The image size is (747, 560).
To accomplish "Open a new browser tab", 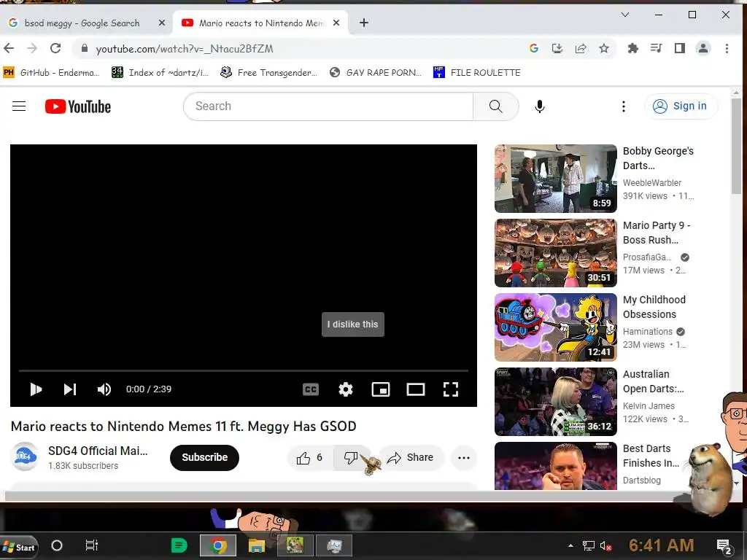I will [x=364, y=23].
